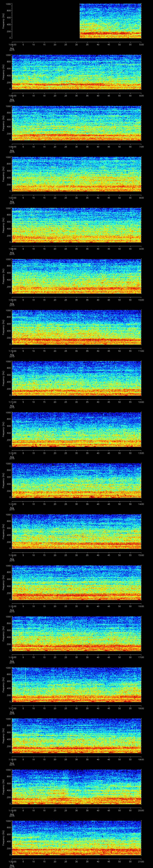This screenshot has width=153, height=868.
Task: Click the '1:18:00' time axis label
Action: pos(12,760)
